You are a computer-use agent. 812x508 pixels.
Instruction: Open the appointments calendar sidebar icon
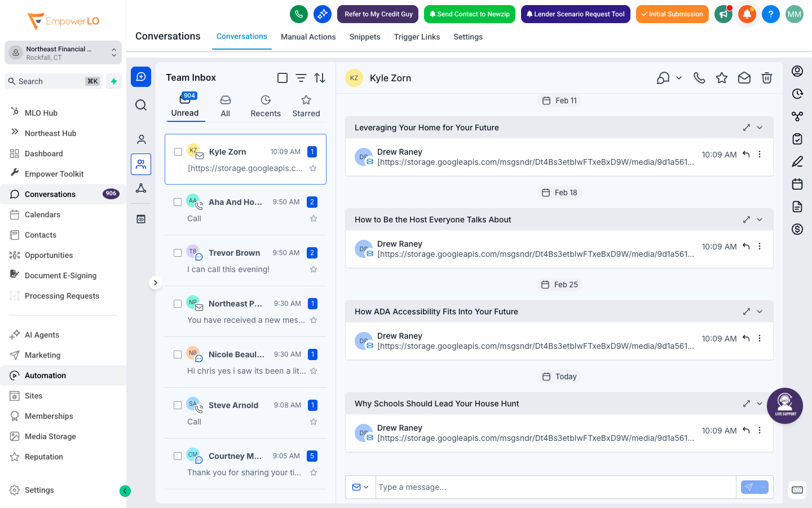797,184
